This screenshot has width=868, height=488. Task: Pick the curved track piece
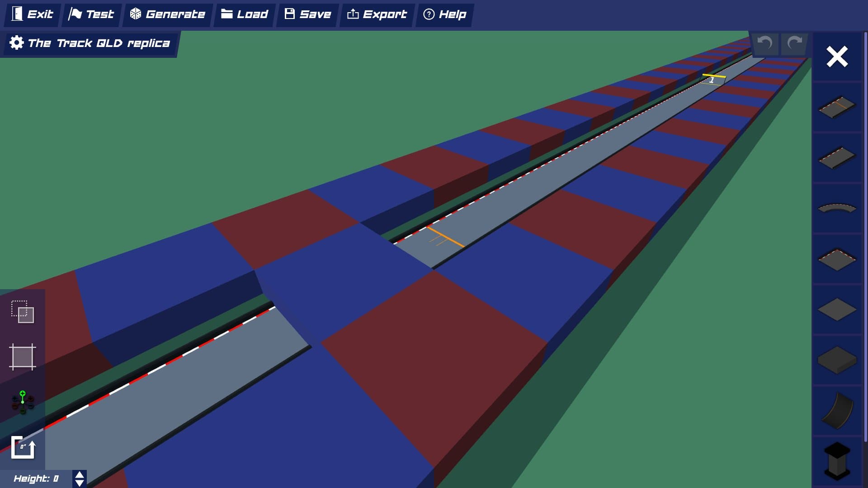(x=837, y=208)
